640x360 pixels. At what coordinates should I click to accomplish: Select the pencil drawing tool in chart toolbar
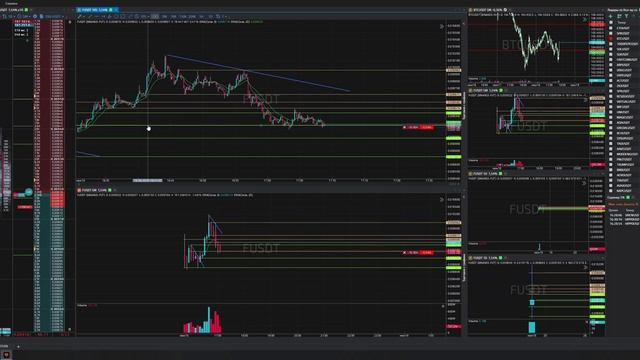(80, 16)
